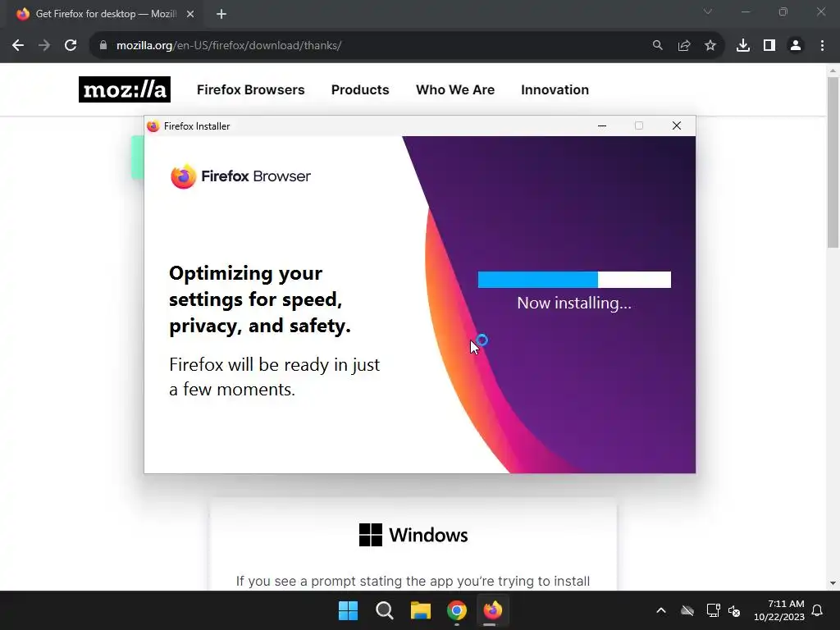The width and height of the screenshot is (840, 630).
Task: Click the 'Optimizing your settings' heading
Action: pos(260,299)
